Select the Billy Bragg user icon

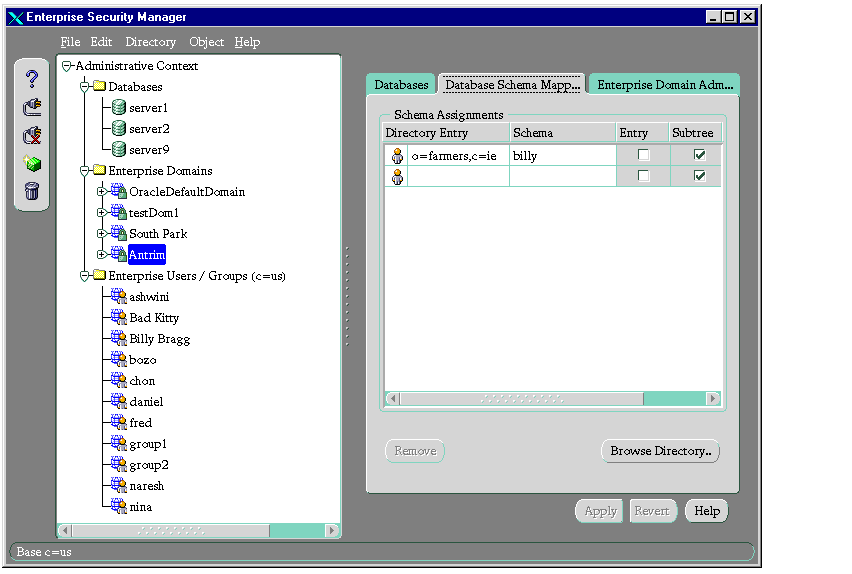coord(119,339)
